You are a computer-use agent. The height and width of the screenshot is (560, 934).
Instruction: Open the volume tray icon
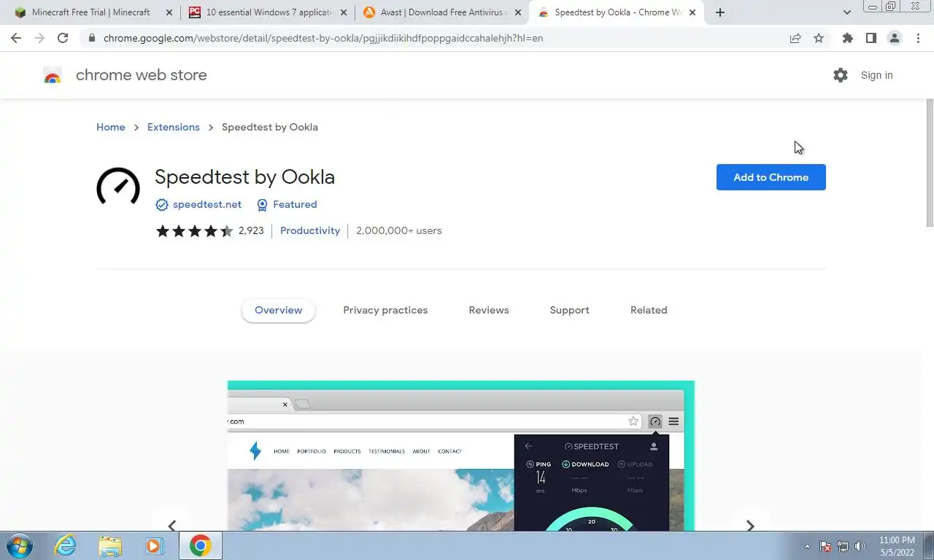click(x=860, y=546)
